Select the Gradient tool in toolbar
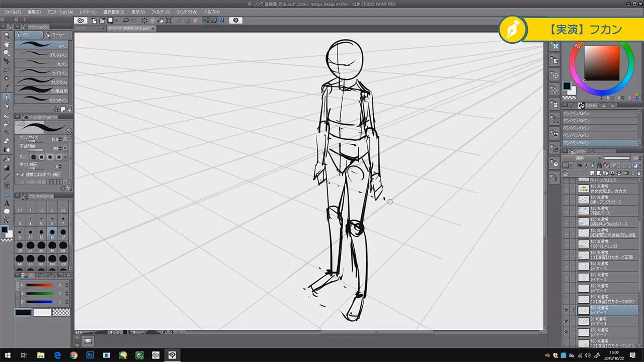 click(x=7, y=167)
